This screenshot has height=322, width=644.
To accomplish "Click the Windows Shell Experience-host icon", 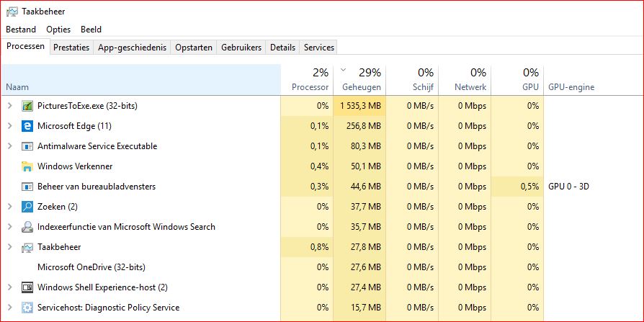I will (x=27, y=287).
